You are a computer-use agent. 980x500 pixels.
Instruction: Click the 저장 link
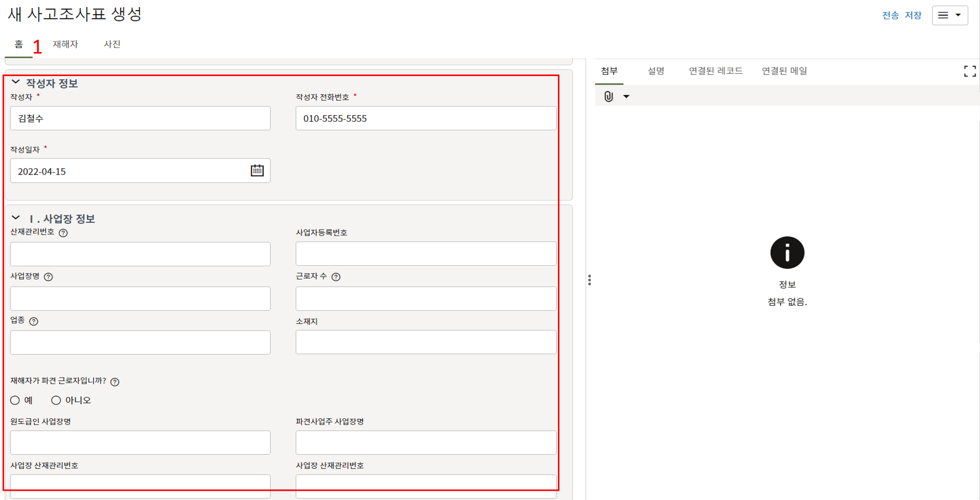tap(913, 15)
